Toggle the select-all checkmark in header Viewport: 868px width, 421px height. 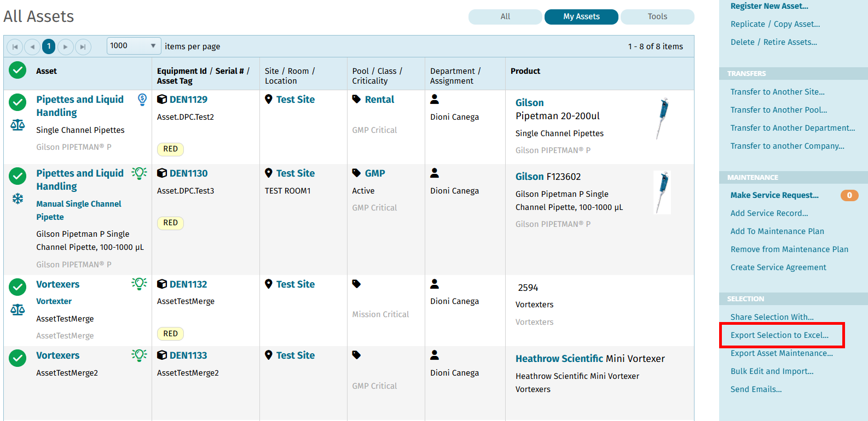tap(18, 70)
